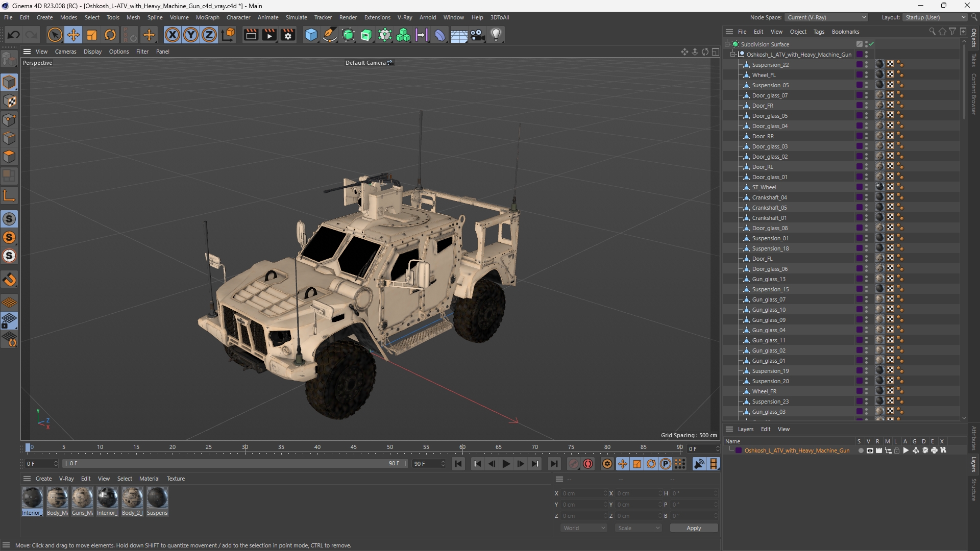The height and width of the screenshot is (551, 980).
Task: Activate the Rotate tool
Action: [x=110, y=35]
